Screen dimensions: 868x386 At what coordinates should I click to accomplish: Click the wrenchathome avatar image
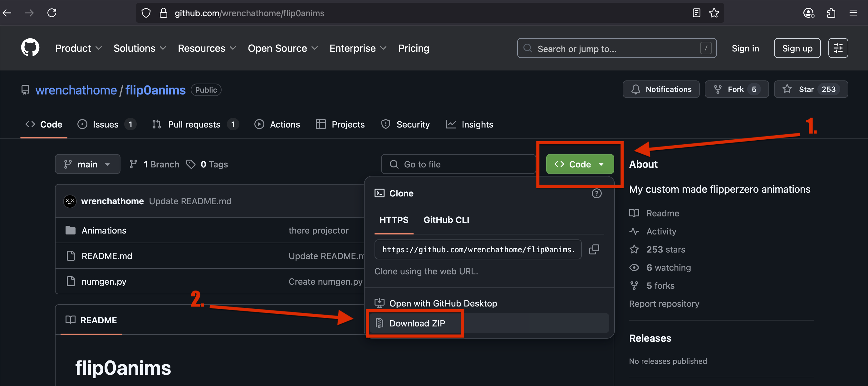tap(70, 201)
